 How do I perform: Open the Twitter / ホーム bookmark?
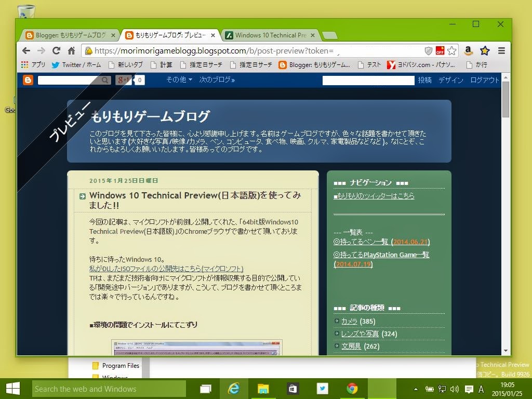[x=76, y=65]
